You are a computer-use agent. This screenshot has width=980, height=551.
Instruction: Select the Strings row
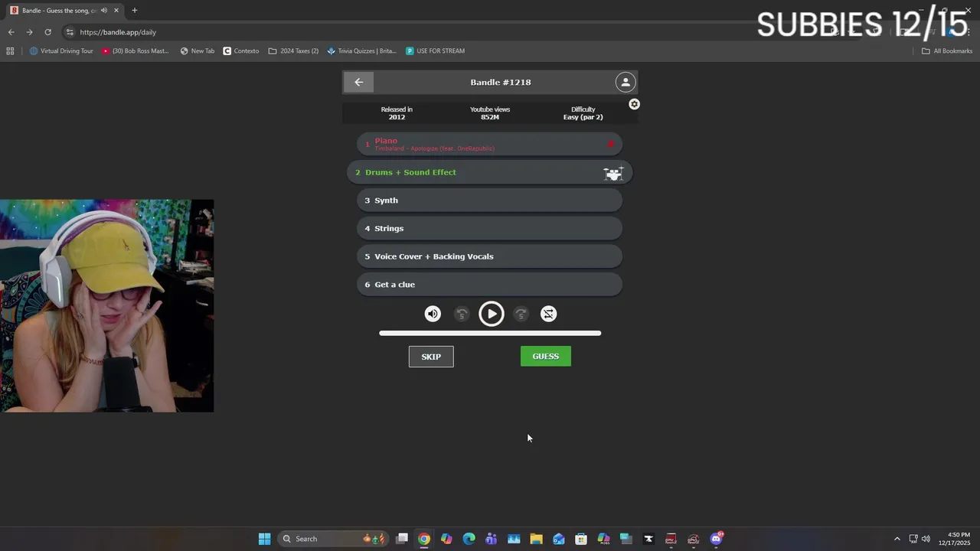489,228
